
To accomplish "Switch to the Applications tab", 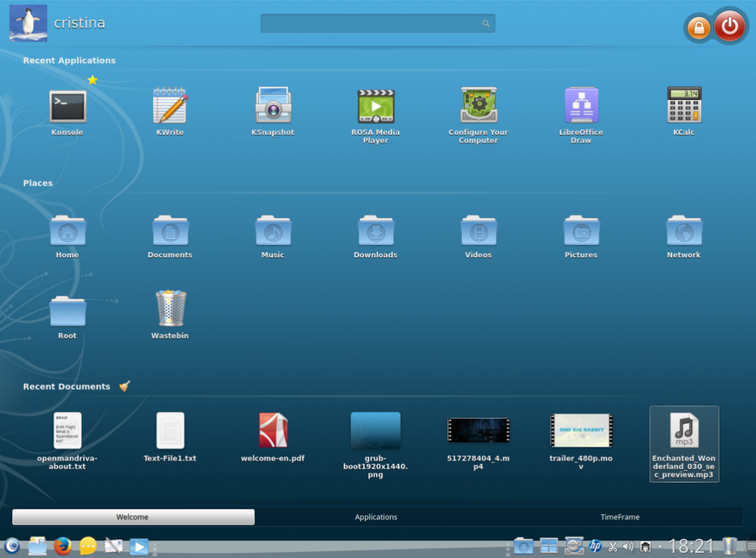I will point(375,517).
